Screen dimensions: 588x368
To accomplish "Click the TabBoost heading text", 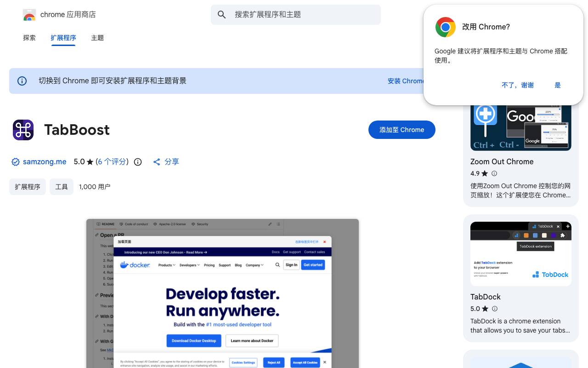I will (x=77, y=130).
